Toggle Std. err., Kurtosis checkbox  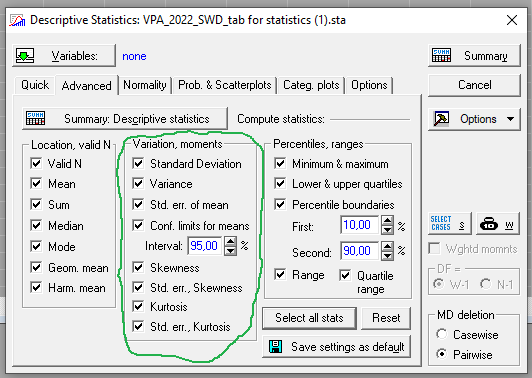point(138,327)
